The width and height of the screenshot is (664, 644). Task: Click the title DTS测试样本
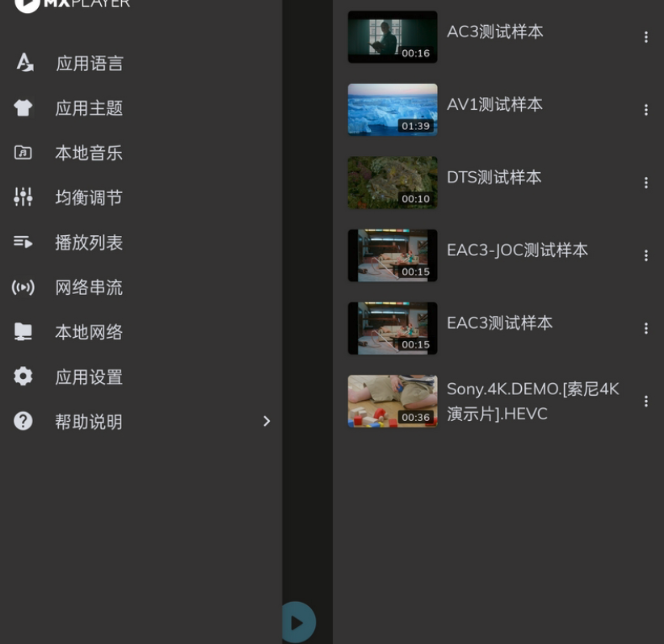[x=494, y=178]
